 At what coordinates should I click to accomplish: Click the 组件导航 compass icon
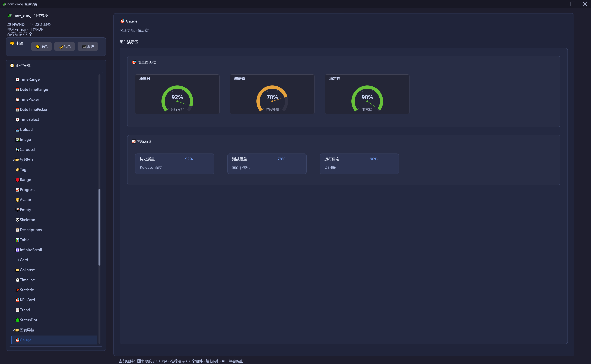click(x=12, y=65)
